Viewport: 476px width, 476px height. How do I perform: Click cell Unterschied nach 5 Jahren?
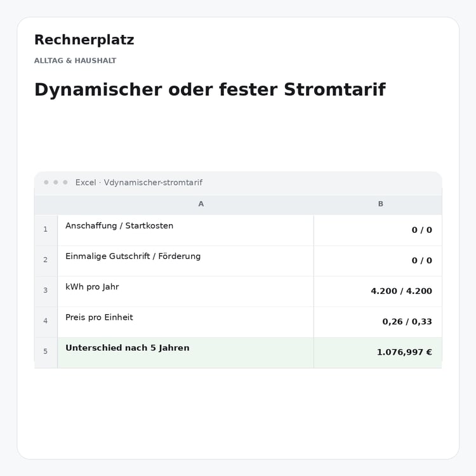click(x=185, y=353)
